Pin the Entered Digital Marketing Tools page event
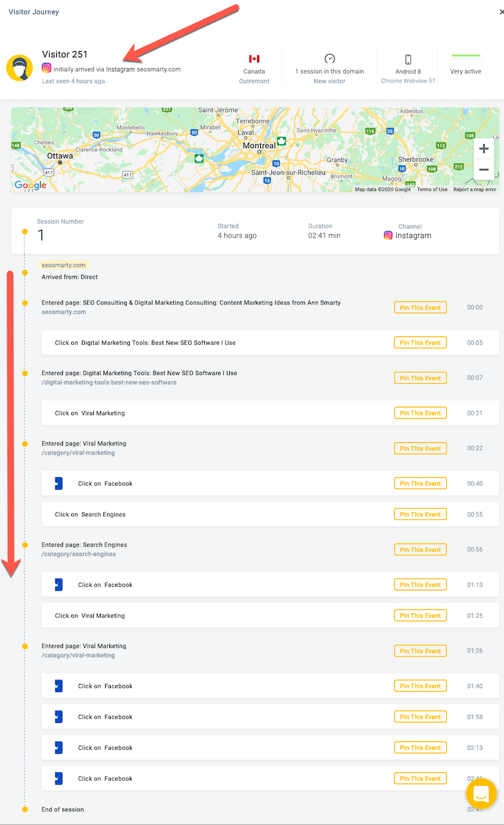The image size is (504, 825). (x=420, y=378)
